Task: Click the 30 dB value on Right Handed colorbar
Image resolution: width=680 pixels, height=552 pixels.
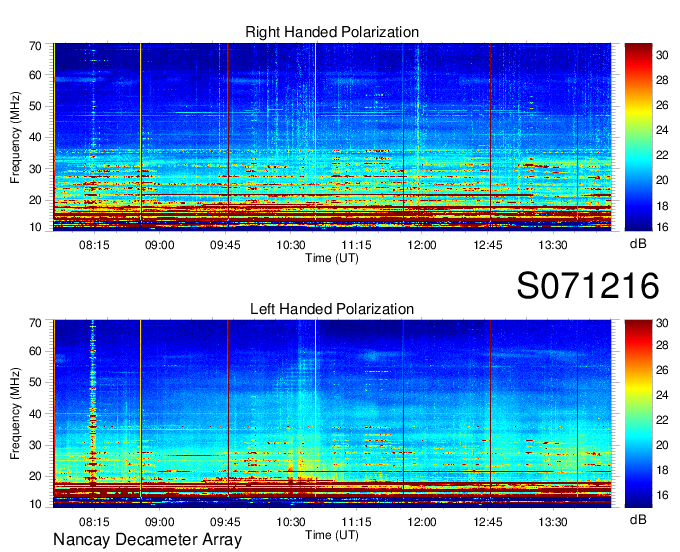Action: pyautogui.click(x=662, y=55)
